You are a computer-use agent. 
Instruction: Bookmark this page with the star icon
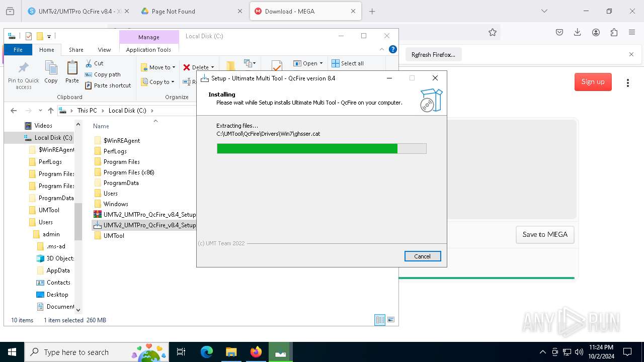(x=493, y=32)
